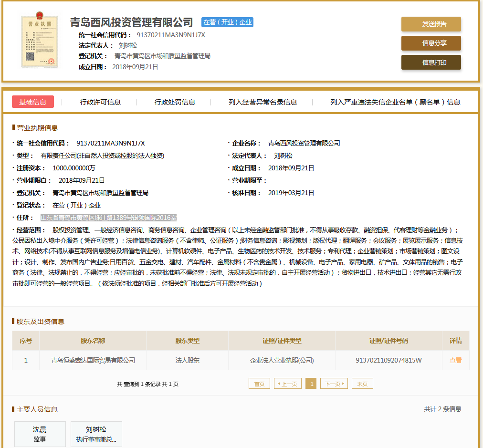Open the 列入经营异常名录信息 tab

[262, 102]
